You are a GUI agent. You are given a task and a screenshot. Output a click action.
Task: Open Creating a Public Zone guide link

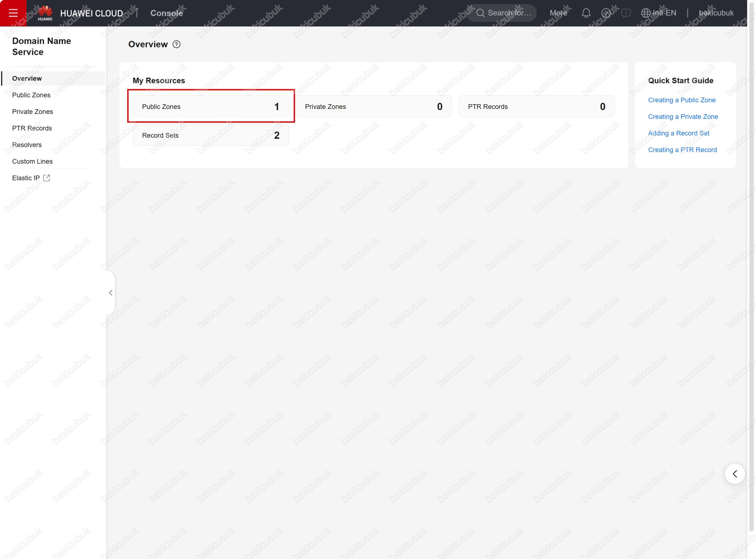[682, 100]
